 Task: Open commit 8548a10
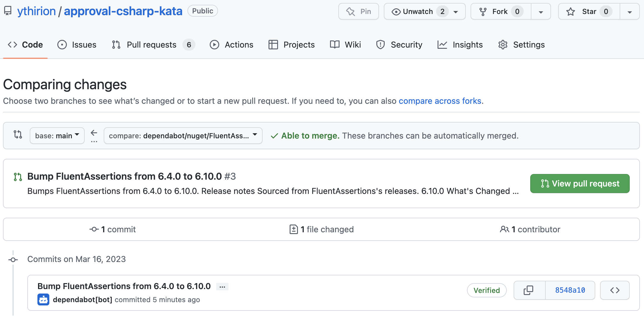point(570,290)
